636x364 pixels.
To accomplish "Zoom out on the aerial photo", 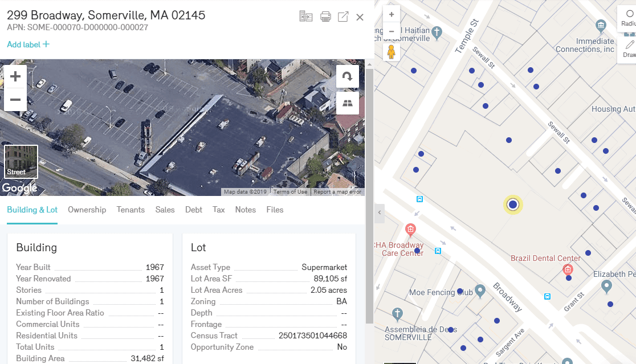I will (15, 100).
